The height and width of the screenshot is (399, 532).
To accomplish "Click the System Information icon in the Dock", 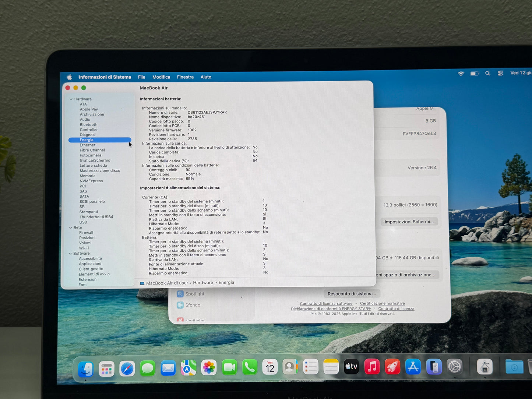I will pyautogui.click(x=485, y=367).
